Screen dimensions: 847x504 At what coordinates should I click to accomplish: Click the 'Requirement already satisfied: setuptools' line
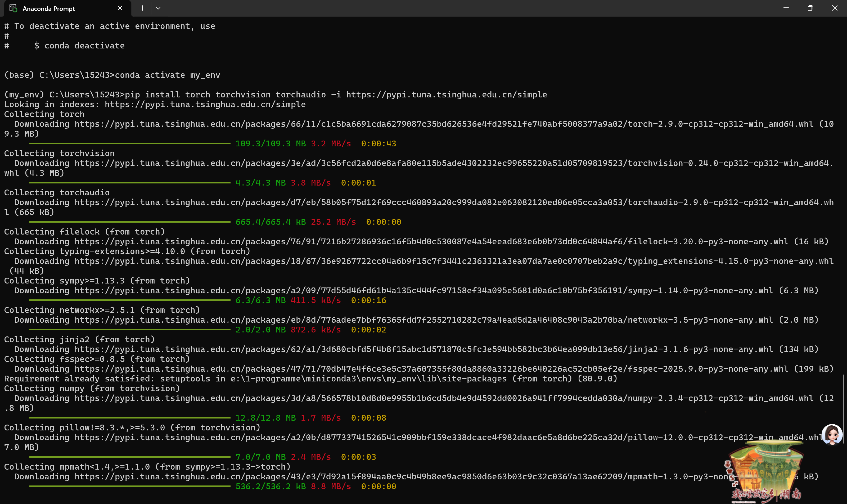click(311, 379)
